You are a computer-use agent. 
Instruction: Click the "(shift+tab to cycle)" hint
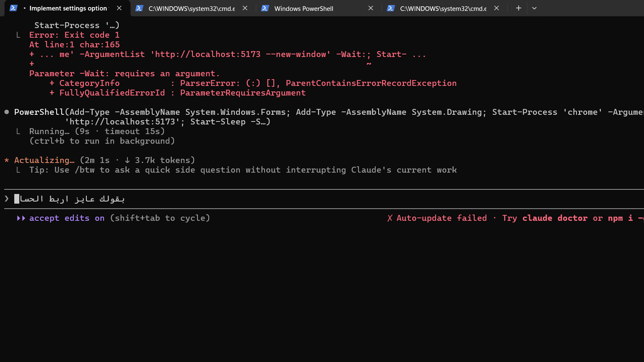click(160, 218)
